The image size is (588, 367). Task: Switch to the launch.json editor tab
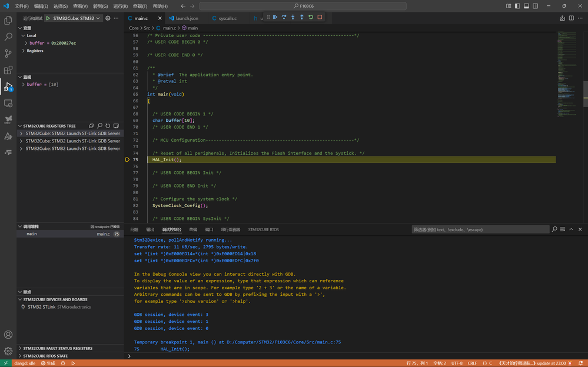(187, 18)
